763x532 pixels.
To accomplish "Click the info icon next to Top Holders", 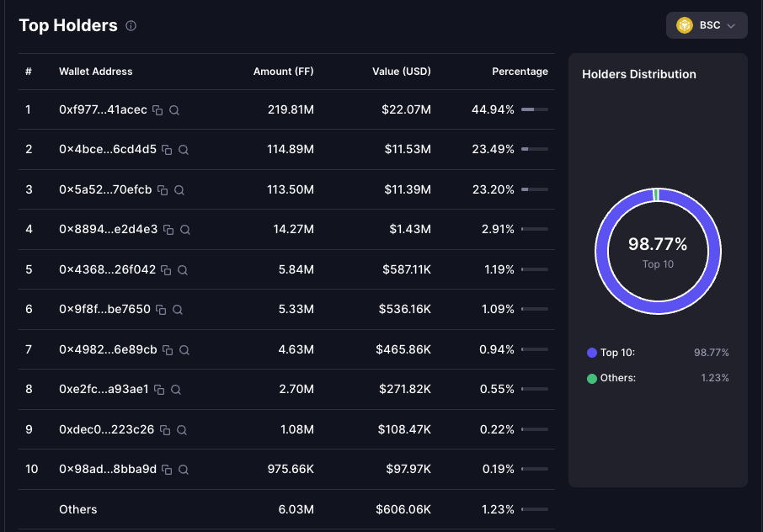I will (131, 26).
